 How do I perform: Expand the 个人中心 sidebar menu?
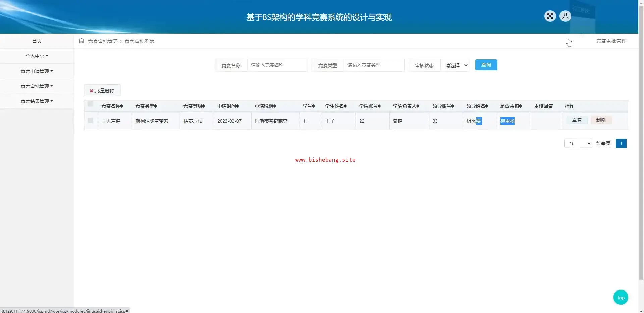(x=37, y=56)
